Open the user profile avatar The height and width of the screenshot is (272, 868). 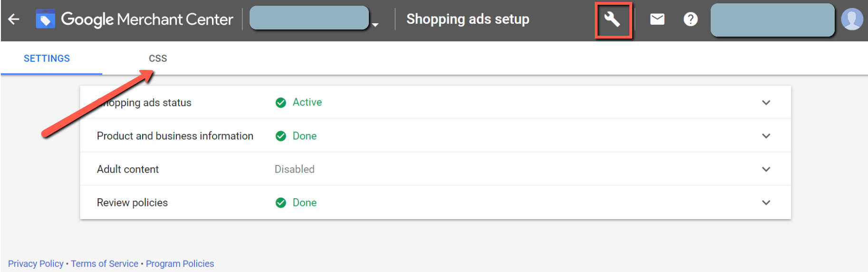(852, 19)
